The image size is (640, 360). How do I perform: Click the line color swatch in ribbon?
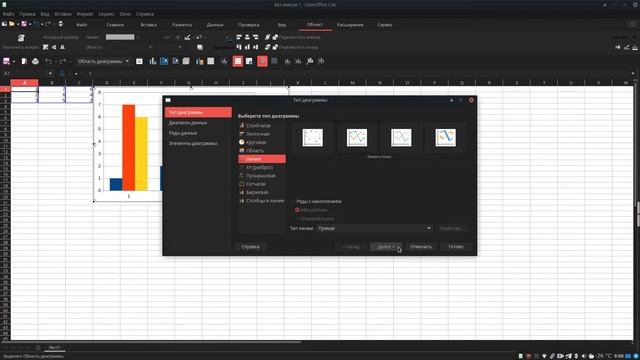point(120,37)
